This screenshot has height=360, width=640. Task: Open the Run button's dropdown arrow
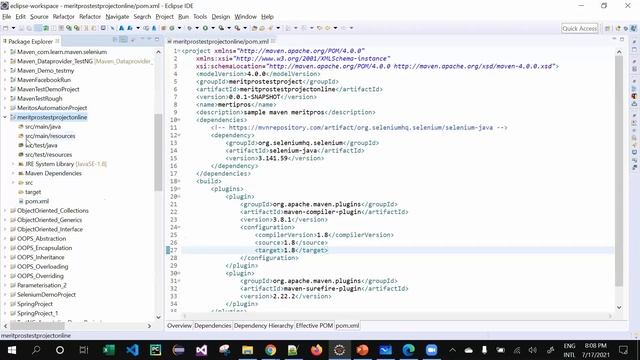[213, 28]
